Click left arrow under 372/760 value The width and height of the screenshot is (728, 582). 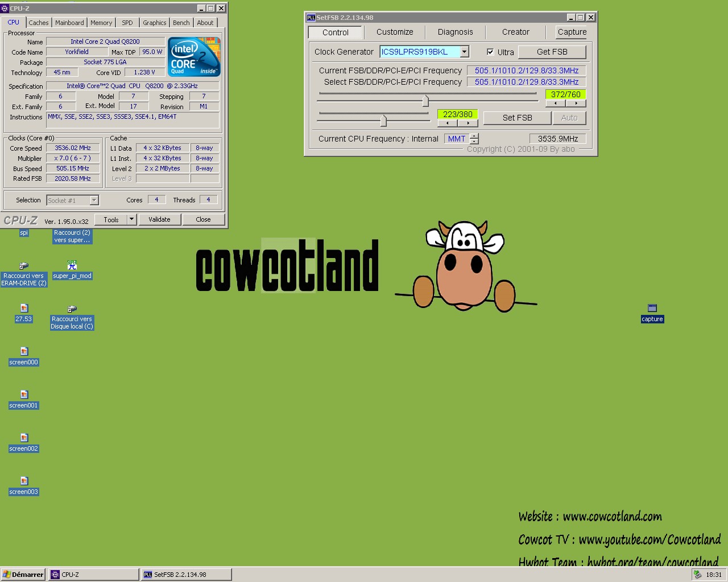(556, 103)
